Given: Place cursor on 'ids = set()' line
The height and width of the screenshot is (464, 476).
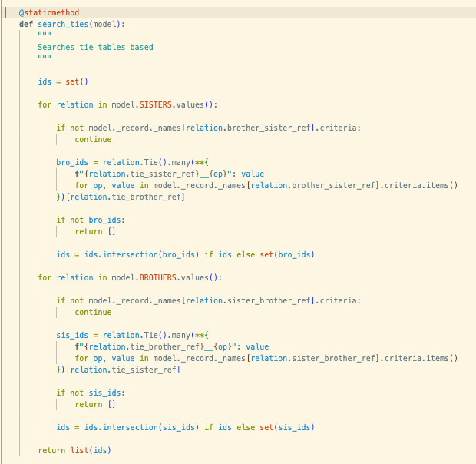Looking at the screenshot, I should click(x=63, y=81).
